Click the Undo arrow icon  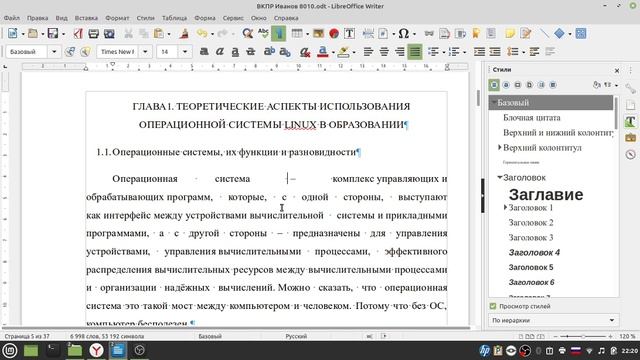(202, 33)
